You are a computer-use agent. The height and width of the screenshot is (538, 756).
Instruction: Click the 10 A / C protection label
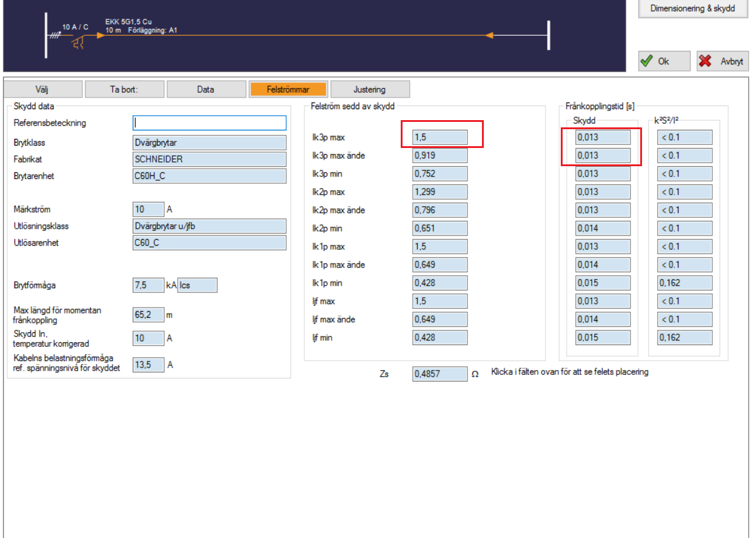pyautogui.click(x=75, y=27)
